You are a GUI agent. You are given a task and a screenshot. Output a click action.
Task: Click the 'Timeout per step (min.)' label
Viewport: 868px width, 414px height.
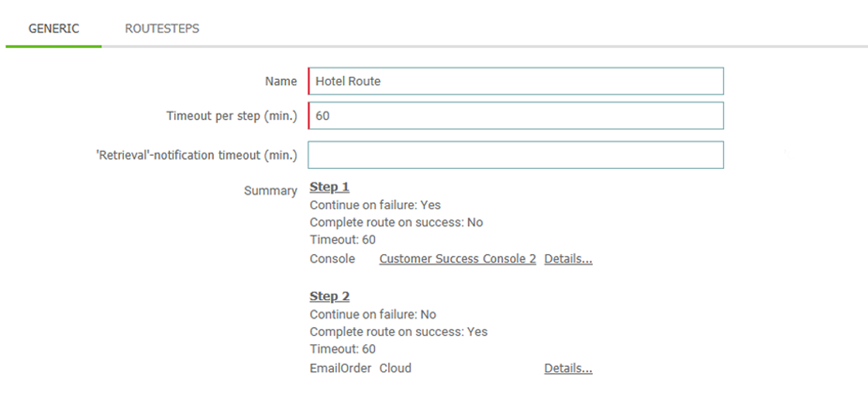[232, 116]
